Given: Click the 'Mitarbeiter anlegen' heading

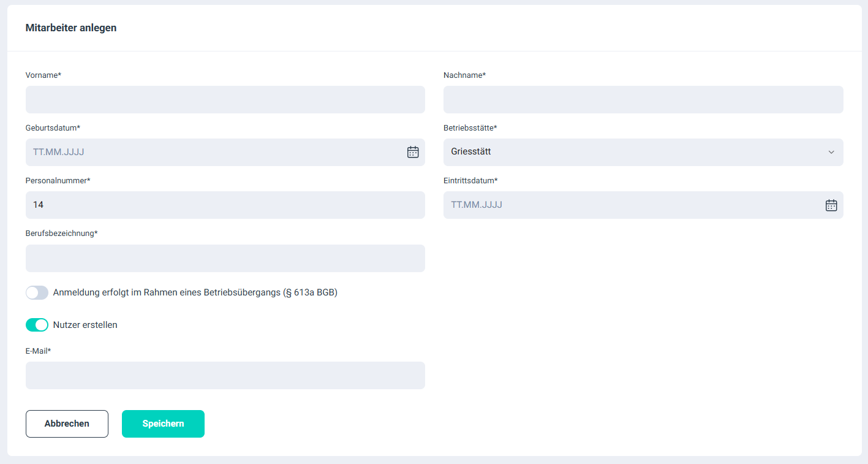Looking at the screenshot, I should 71,28.
